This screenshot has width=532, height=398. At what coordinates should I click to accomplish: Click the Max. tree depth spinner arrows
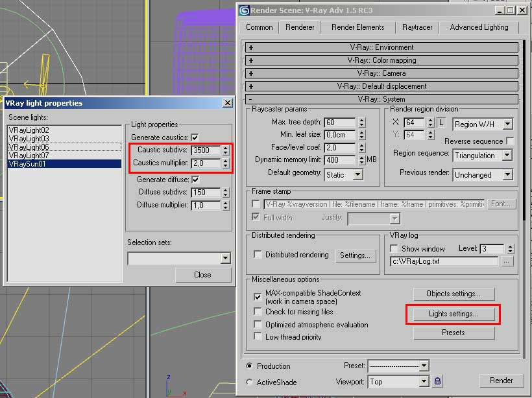pyautogui.click(x=362, y=123)
